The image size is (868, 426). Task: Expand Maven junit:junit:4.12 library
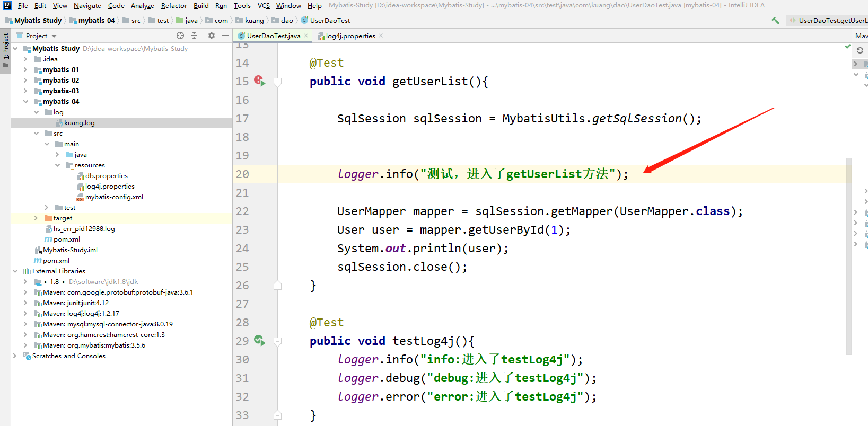coord(25,303)
